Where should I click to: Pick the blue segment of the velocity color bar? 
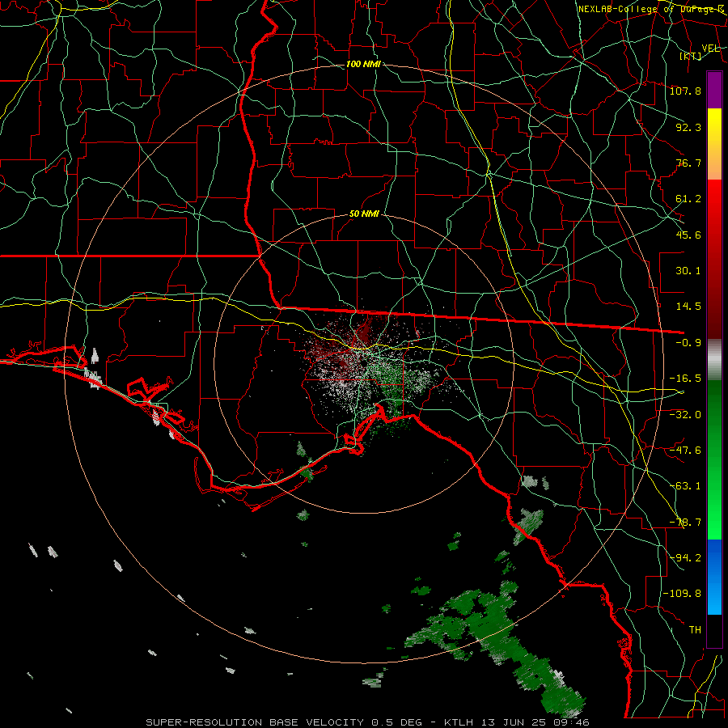(714, 577)
